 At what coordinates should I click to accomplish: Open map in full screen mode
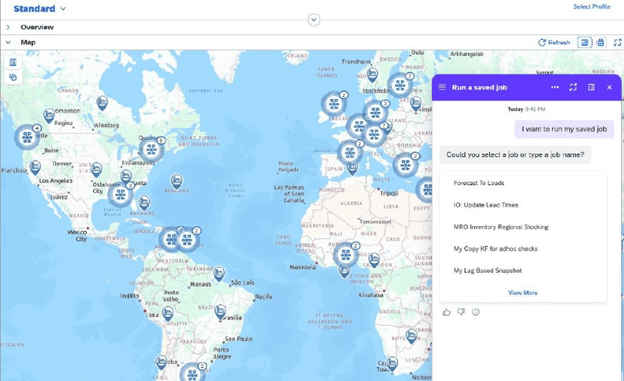[617, 42]
